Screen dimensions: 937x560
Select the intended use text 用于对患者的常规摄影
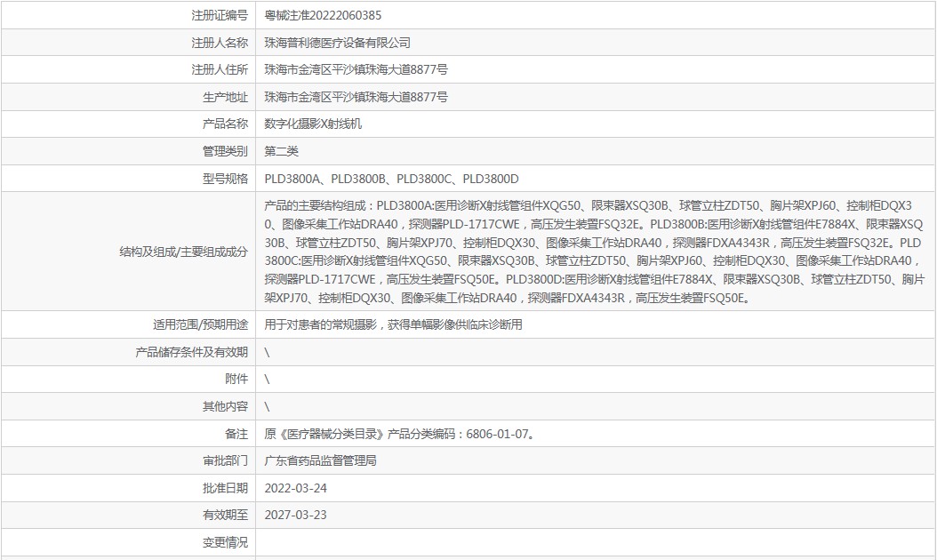(393, 324)
